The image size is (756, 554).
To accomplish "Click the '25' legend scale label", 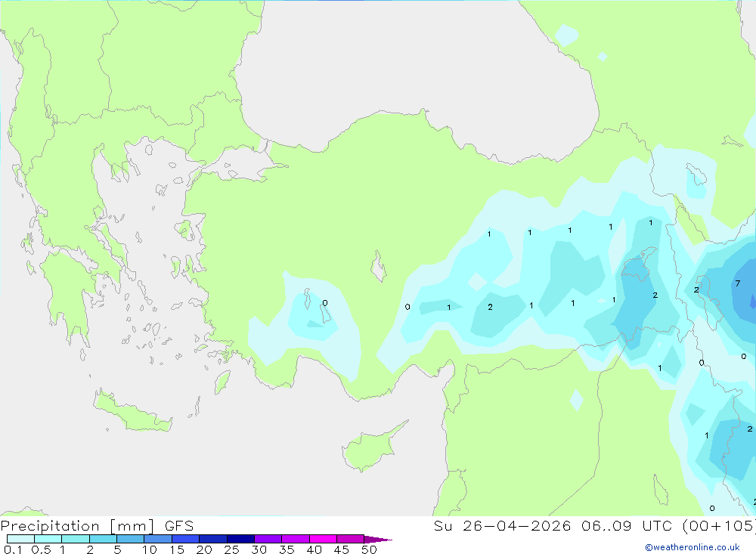I will pyautogui.click(x=232, y=549).
